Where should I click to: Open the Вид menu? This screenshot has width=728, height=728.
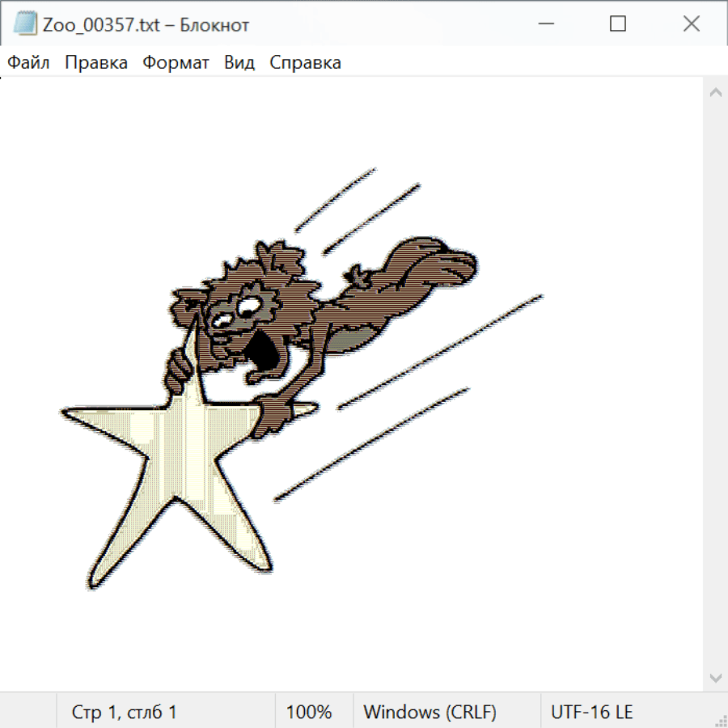(x=239, y=63)
